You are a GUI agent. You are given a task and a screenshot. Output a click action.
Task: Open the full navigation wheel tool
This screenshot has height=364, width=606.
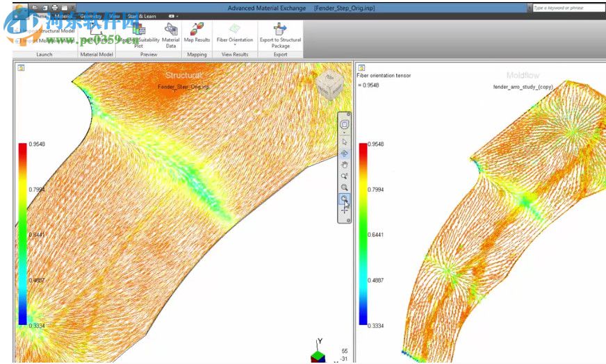coord(345,124)
